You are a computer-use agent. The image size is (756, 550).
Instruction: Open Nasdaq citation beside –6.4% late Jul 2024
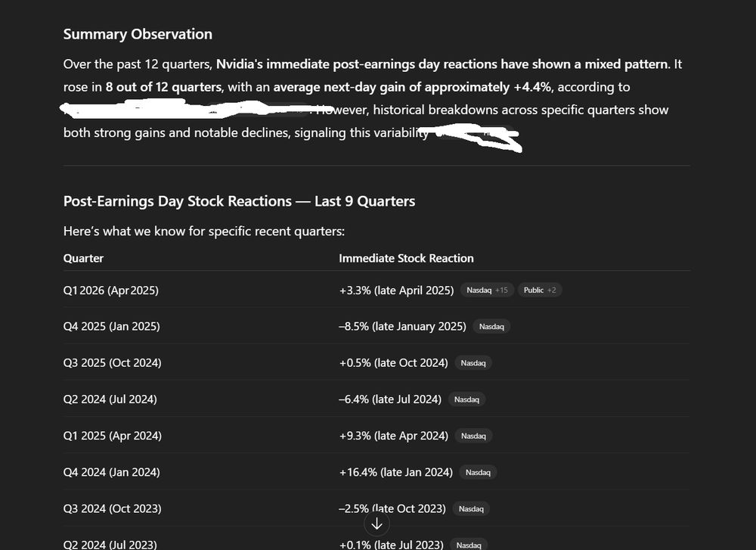point(466,399)
